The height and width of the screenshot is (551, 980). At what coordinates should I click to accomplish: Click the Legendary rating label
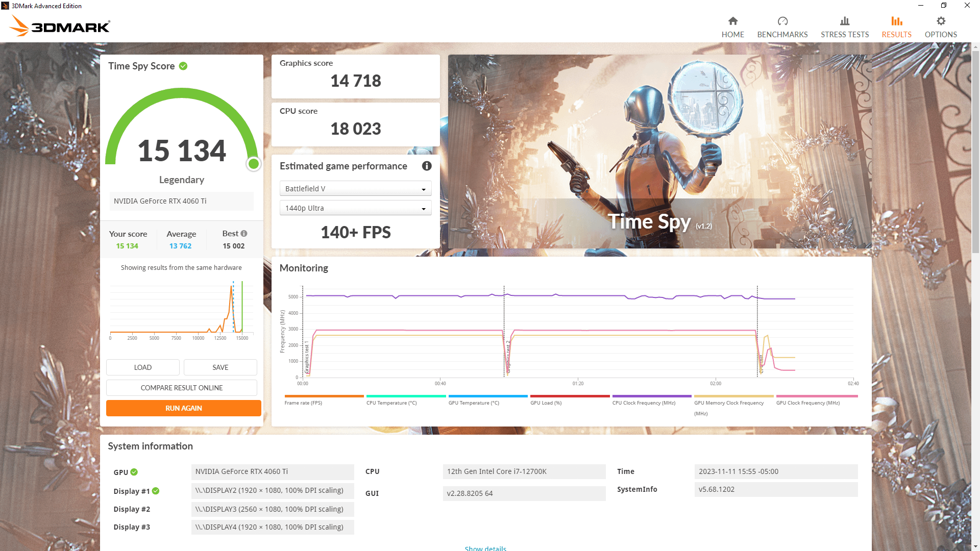182,180
